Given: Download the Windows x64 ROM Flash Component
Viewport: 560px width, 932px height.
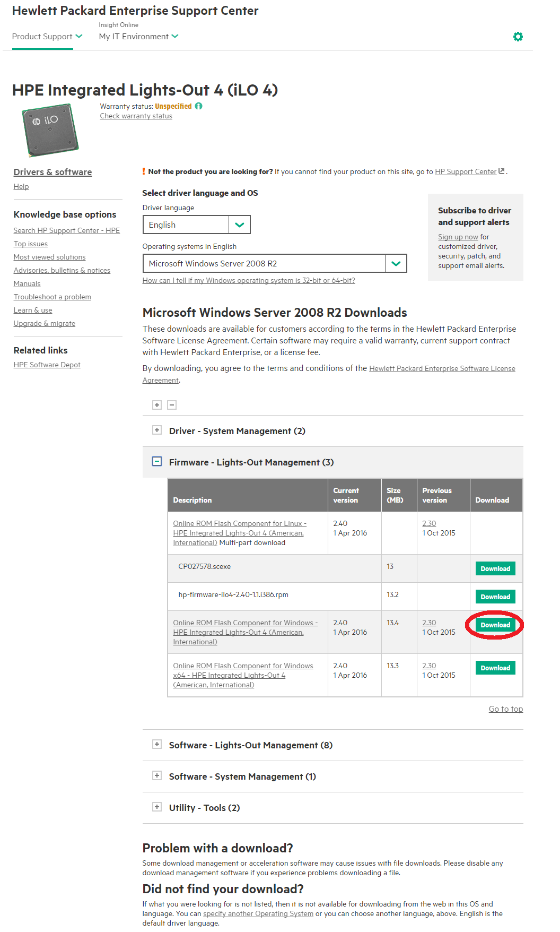Looking at the screenshot, I should 495,668.
